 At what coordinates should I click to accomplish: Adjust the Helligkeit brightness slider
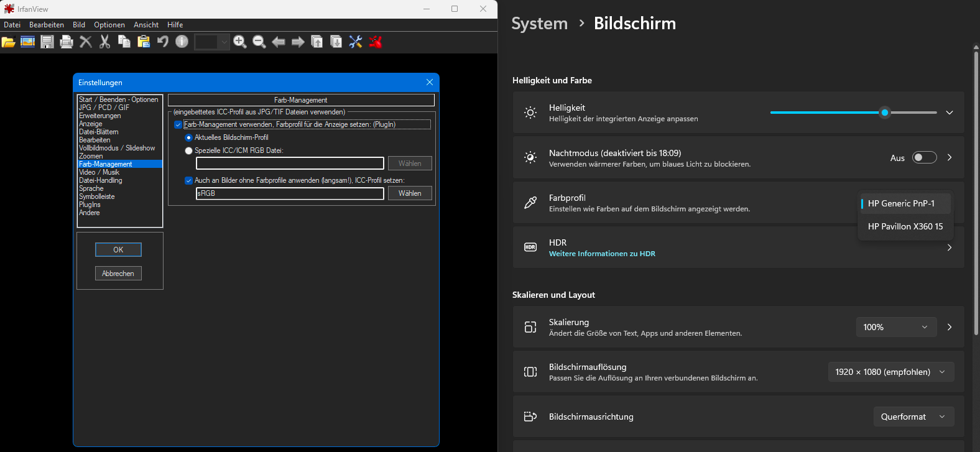point(853,113)
